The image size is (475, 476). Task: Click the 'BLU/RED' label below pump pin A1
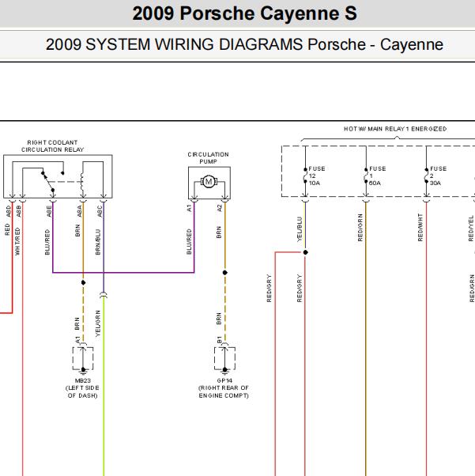click(x=189, y=242)
